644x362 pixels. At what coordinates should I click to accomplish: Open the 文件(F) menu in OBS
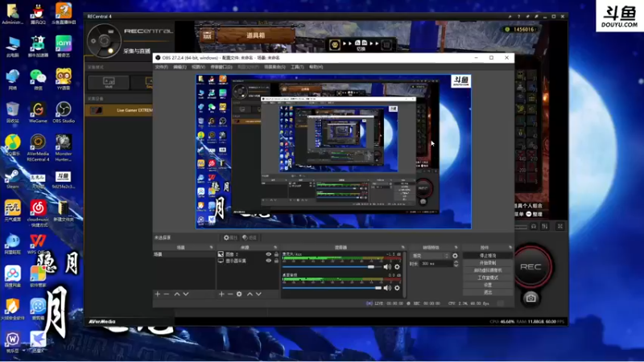click(162, 67)
